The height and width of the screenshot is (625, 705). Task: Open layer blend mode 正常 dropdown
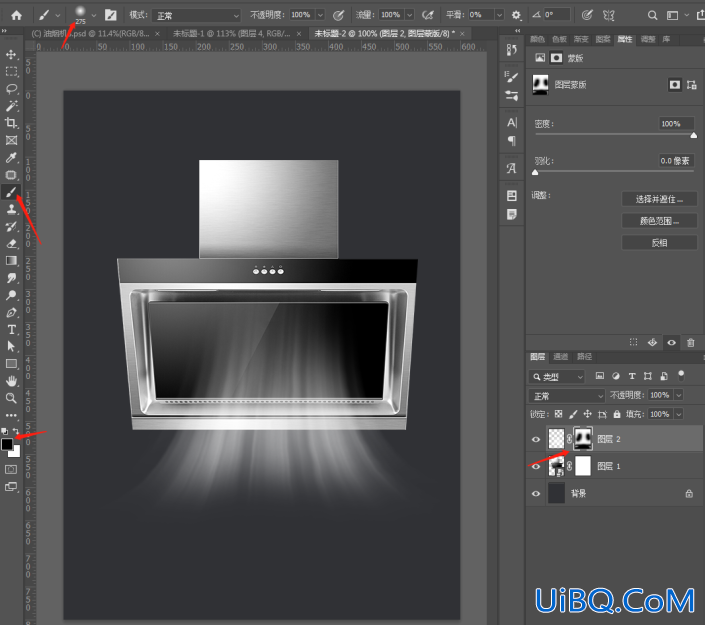point(567,396)
